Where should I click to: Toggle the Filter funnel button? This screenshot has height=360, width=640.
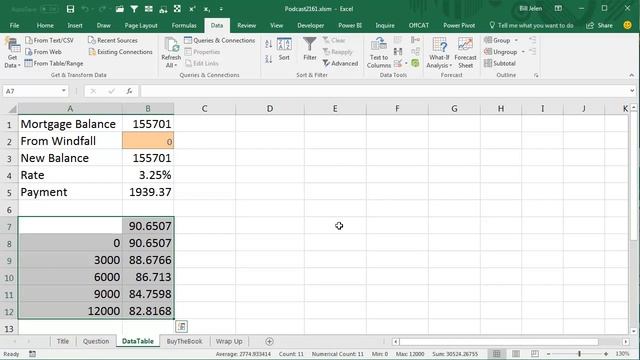tap(310, 49)
